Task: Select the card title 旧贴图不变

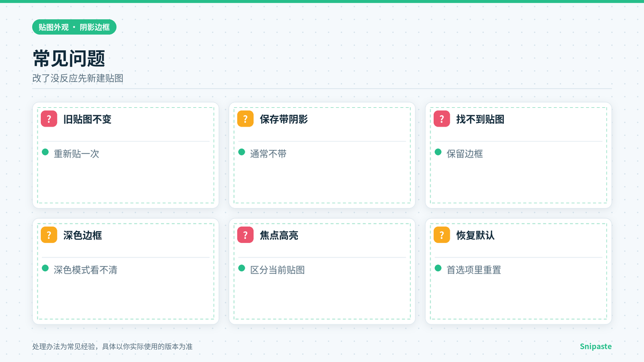Action: coord(87,119)
